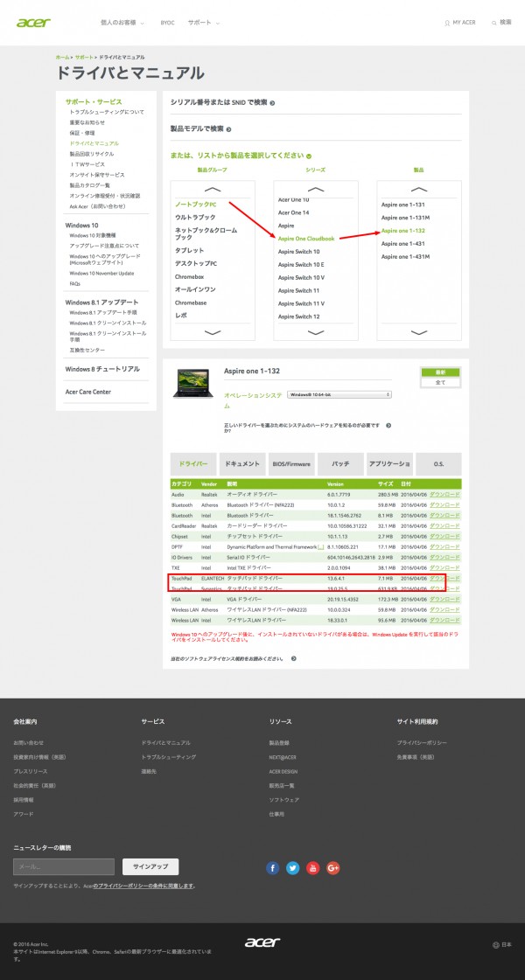This screenshot has height=980, width=525.
Task: Select Aspire Switch 12 series
Action: pyautogui.click(x=298, y=316)
